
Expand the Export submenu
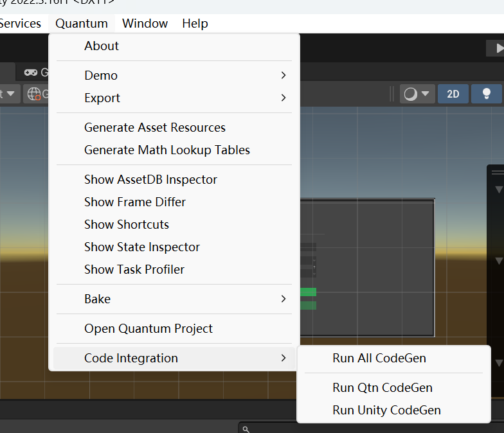click(174, 98)
